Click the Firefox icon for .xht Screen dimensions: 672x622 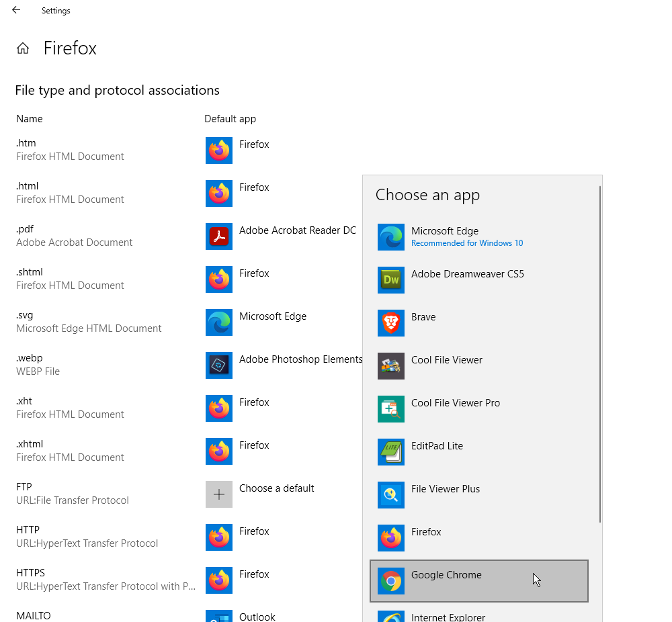[219, 408]
